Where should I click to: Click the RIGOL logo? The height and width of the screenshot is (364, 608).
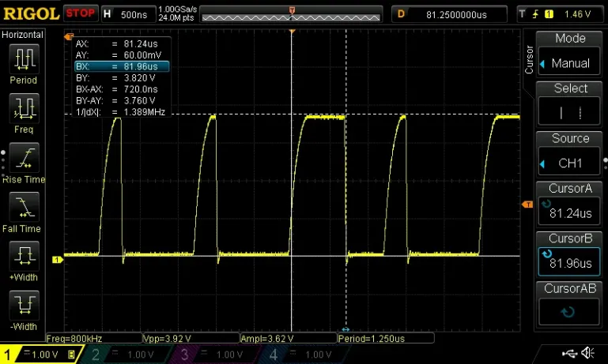(31, 14)
